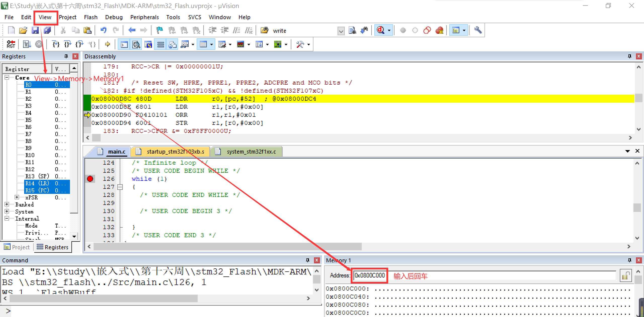
Task: Select the Step Over debug icon
Action: pos(67,44)
